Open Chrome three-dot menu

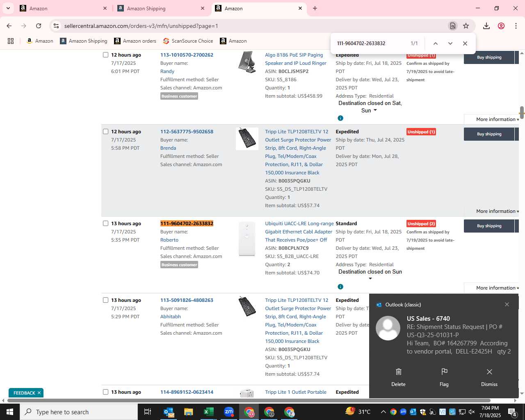[x=516, y=26]
